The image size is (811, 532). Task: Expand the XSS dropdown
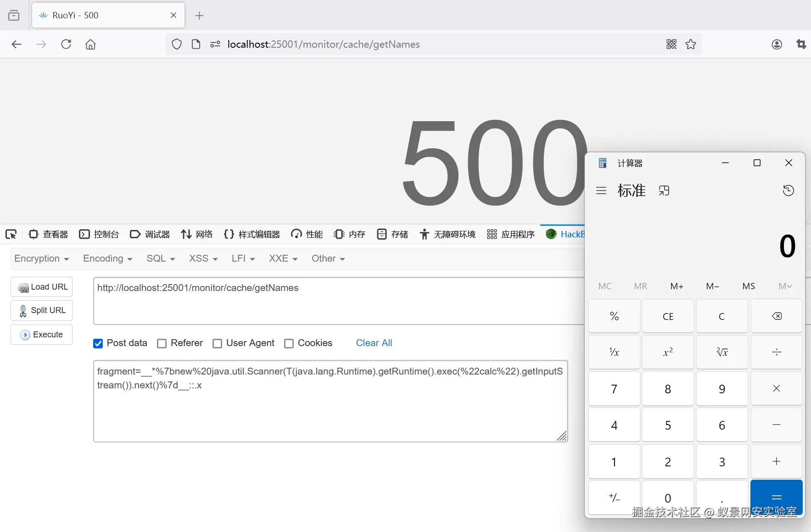click(203, 258)
